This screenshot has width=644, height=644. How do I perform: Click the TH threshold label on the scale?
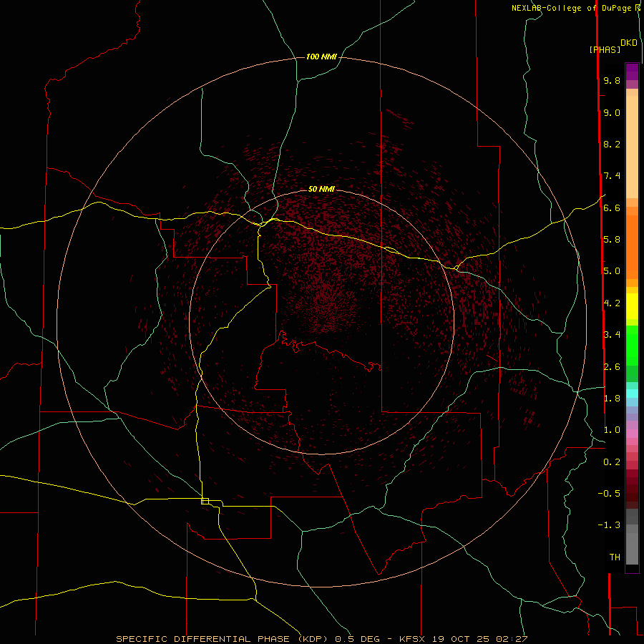tap(615, 557)
